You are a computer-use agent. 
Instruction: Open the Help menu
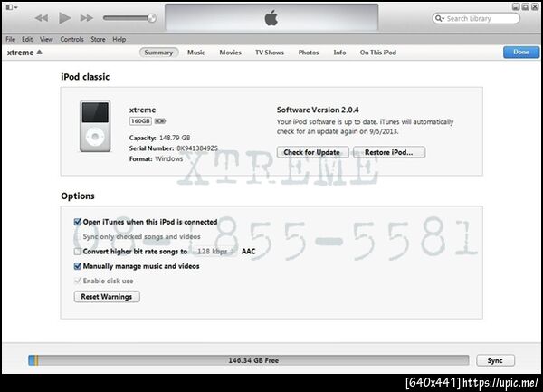click(x=119, y=39)
